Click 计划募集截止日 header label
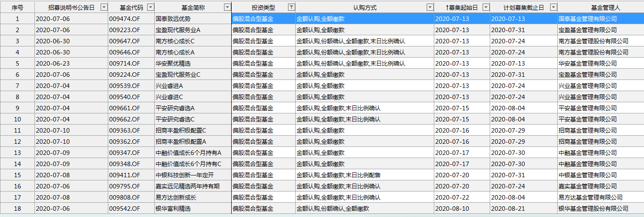644x217 pixels. tap(524, 8)
